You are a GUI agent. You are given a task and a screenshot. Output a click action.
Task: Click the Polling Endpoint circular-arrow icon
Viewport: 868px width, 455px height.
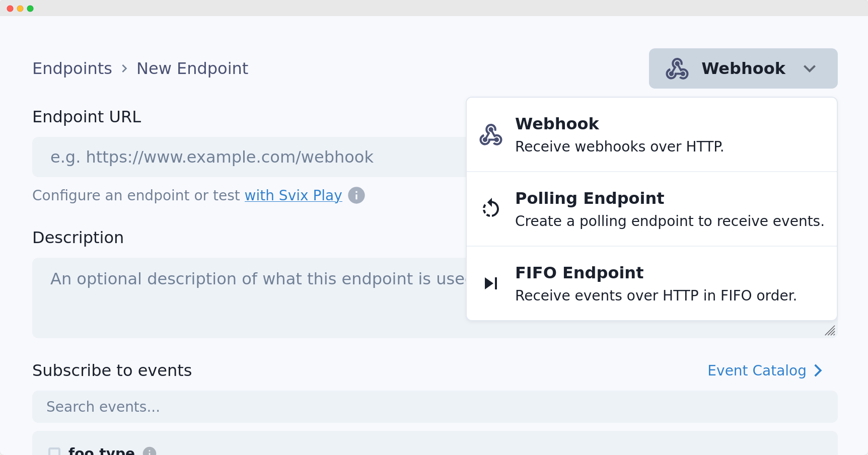tap(490, 208)
